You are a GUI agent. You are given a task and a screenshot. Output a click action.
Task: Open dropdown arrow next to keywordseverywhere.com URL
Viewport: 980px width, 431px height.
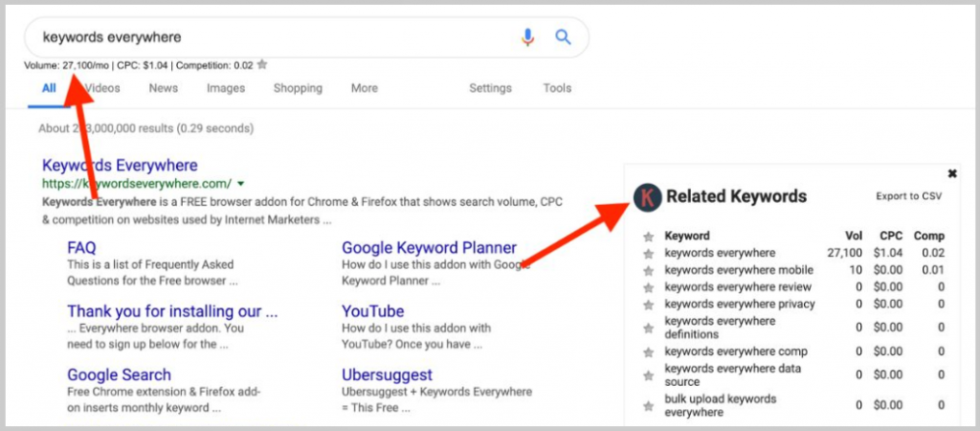click(x=240, y=184)
